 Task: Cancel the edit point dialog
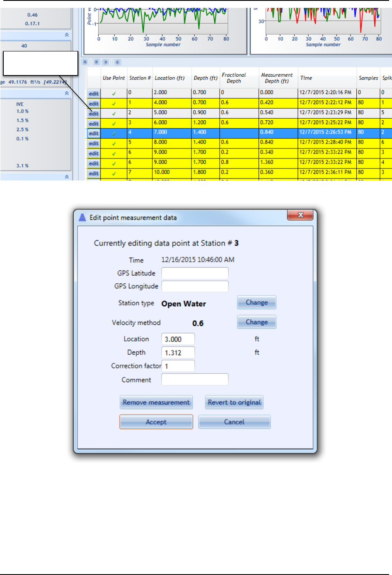(235, 422)
